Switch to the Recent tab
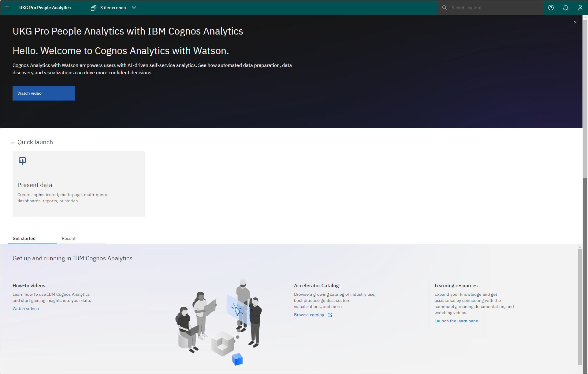This screenshot has height=374, width=588. [x=81, y=238]
